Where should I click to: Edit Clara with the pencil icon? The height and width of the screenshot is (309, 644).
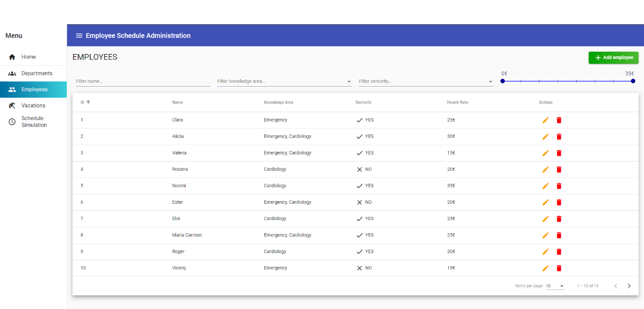[x=545, y=120]
